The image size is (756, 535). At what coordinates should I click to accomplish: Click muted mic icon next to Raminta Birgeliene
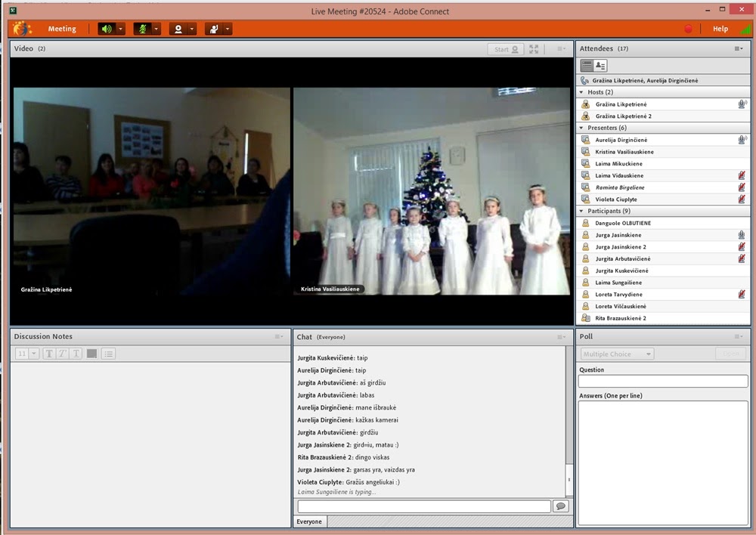(x=742, y=187)
